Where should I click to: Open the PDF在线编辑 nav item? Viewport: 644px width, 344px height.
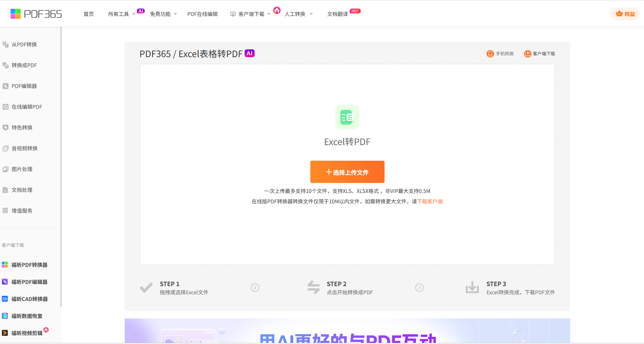point(202,14)
